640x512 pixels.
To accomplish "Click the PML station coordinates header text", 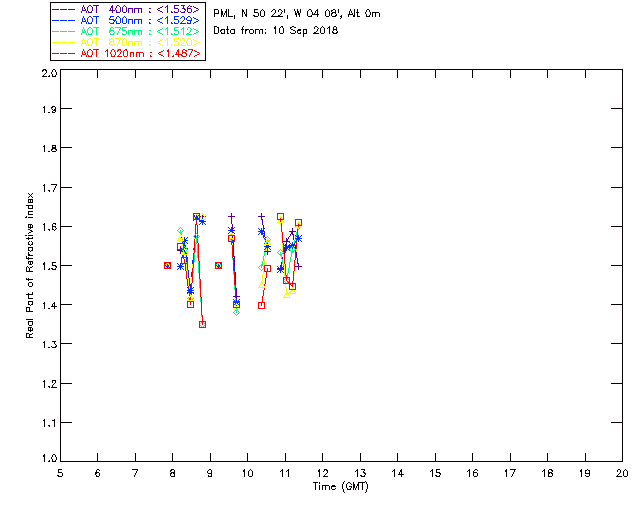I will point(297,14).
